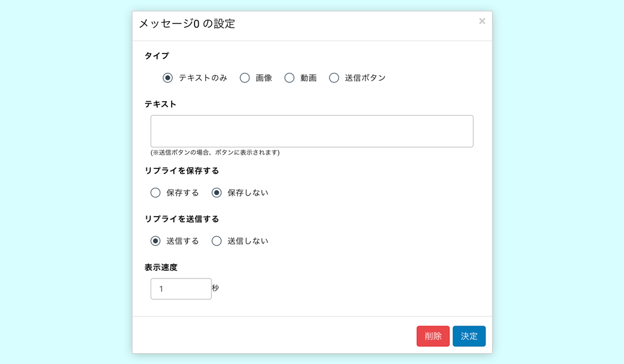Choose 送信する for reply sending

pyautogui.click(x=156, y=241)
